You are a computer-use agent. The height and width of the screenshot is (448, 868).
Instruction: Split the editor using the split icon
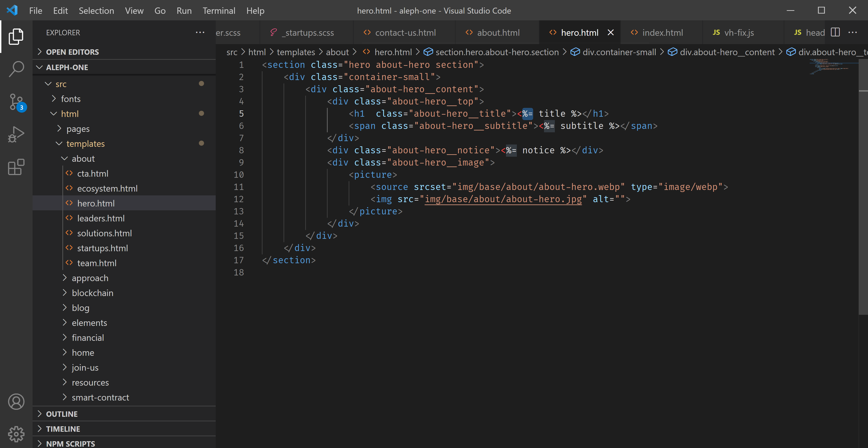point(836,32)
